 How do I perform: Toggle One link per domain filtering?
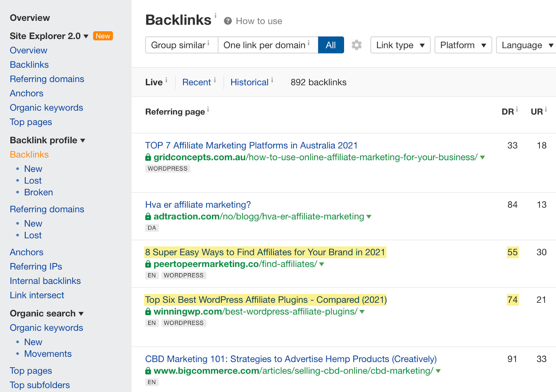pyautogui.click(x=264, y=45)
